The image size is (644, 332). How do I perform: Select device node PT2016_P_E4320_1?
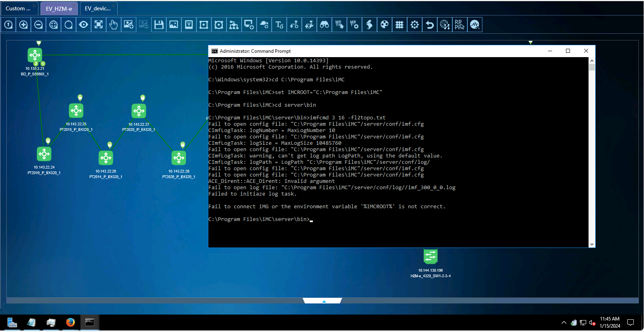click(44, 154)
